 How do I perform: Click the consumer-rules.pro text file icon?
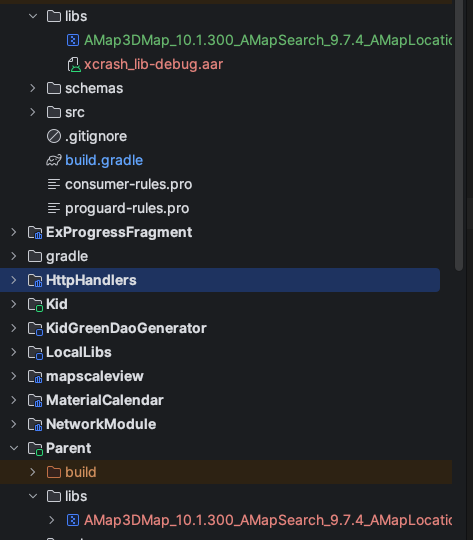tap(54, 184)
